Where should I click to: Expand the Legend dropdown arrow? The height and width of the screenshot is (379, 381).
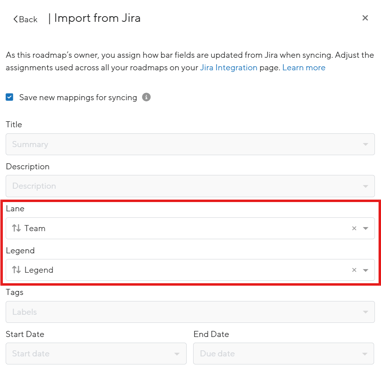pyautogui.click(x=366, y=270)
